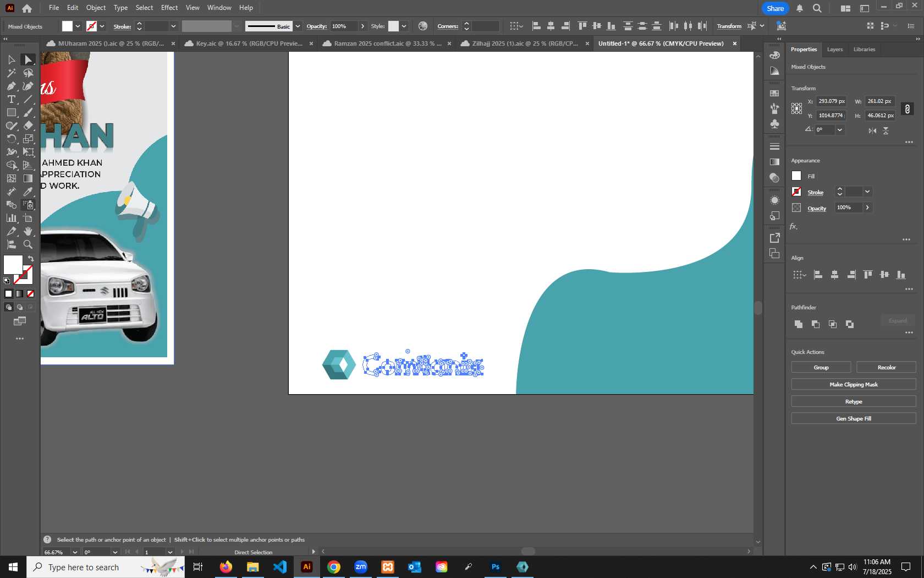Click the Share button
Viewport: 924px width, 578px height.
[x=775, y=8]
